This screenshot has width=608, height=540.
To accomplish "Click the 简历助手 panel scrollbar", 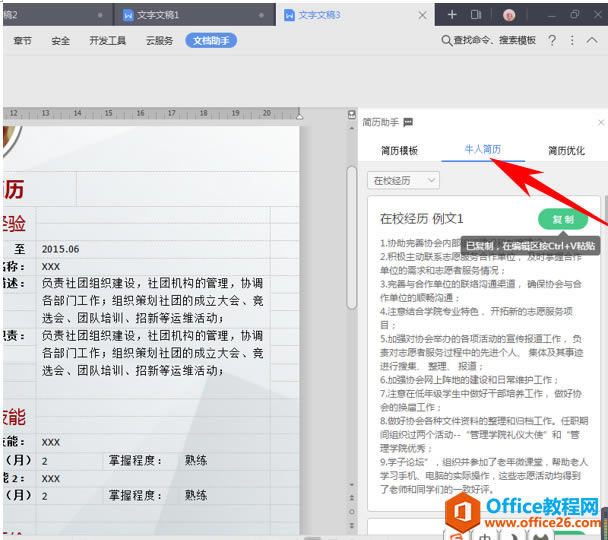I will coord(605,209).
